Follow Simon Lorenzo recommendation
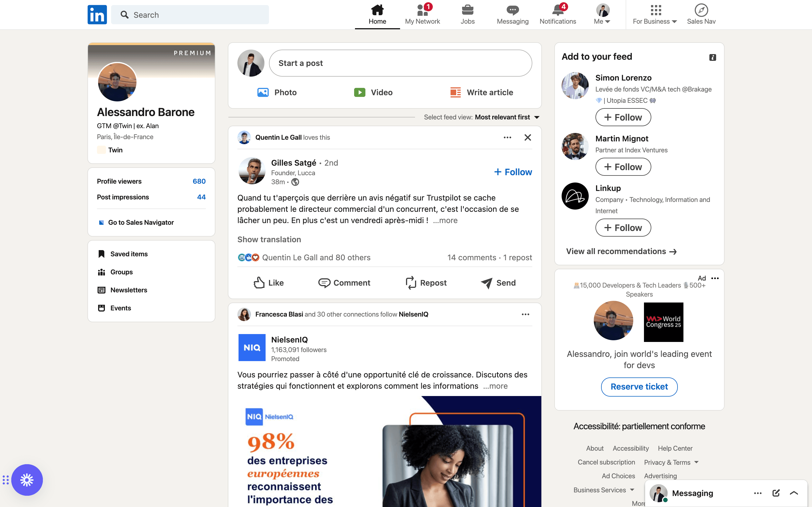This screenshot has height=507, width=812. click(623, 117)
